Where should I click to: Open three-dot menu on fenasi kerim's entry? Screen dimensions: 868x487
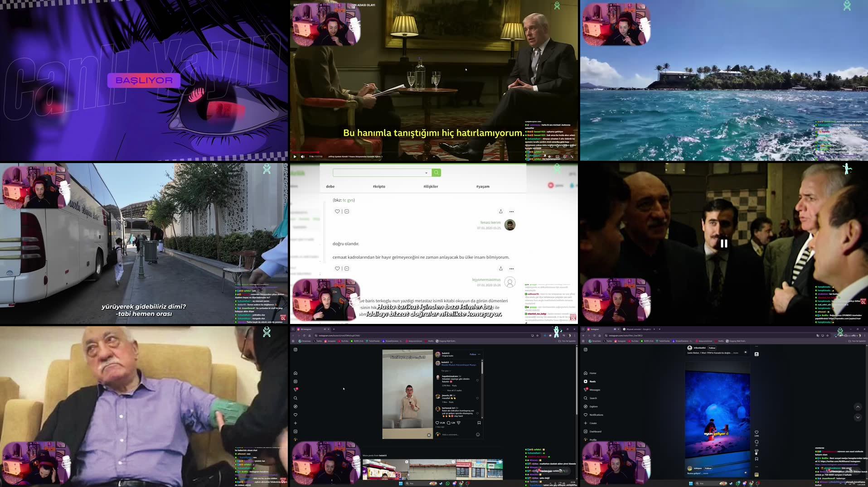pos(511,269)
